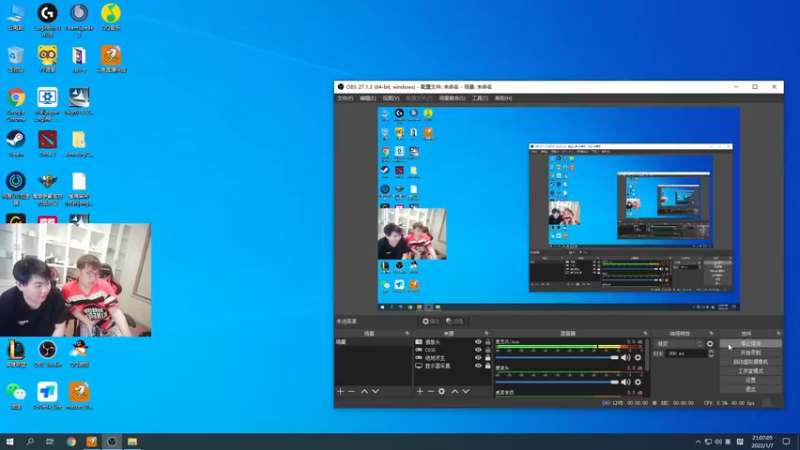Open the Tools menu in OBS
This screenshot has width=800, height=450.
[x=480, y=98]
